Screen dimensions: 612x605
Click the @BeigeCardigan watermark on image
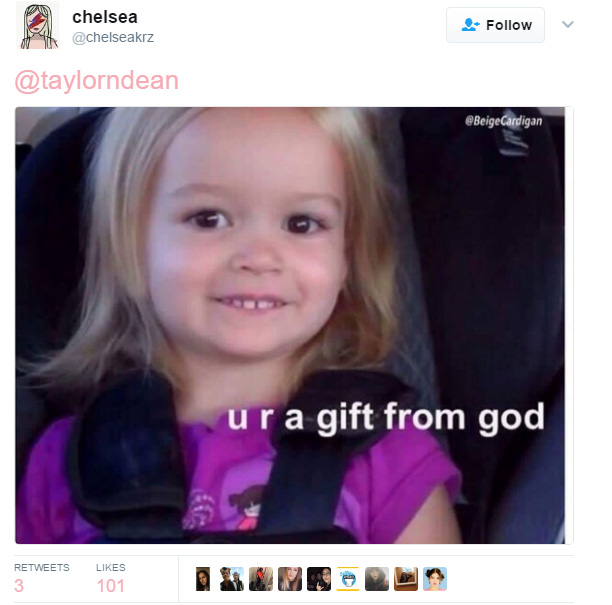(503, 121)
